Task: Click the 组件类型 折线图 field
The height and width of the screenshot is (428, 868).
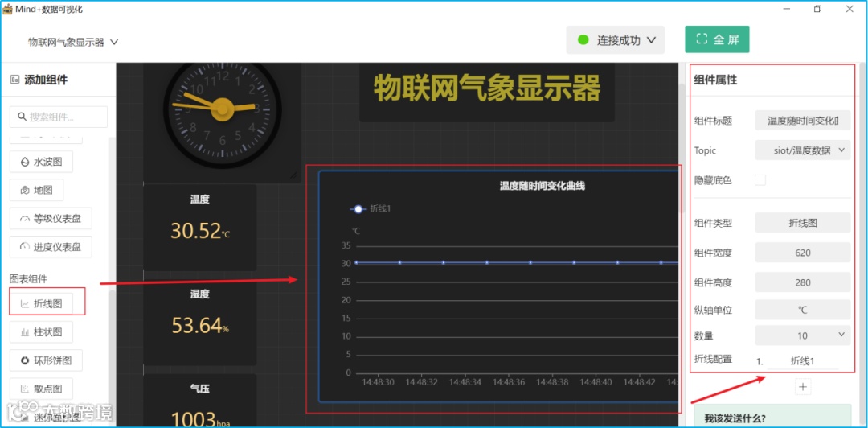Action: pos(803,223)
